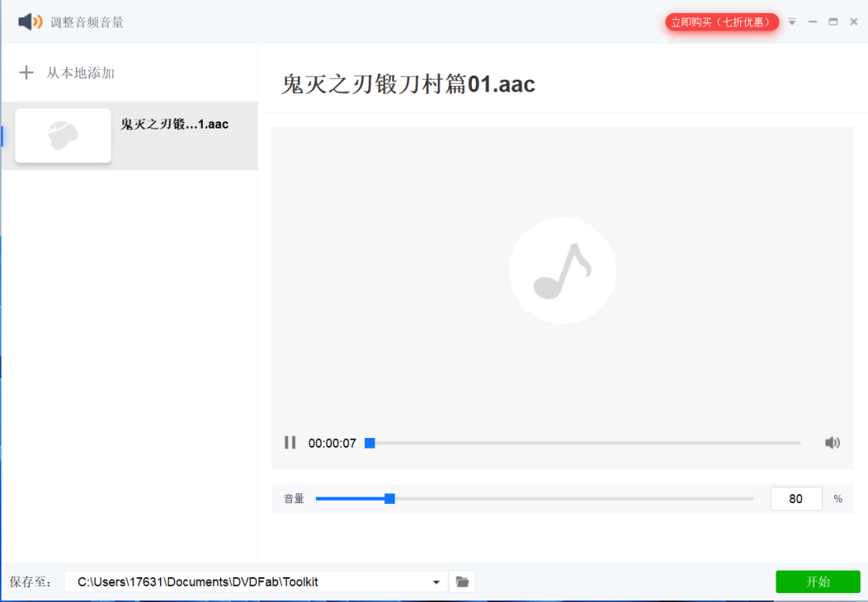Click the triangle menu icon in title bar
Viewport: 868px width, 602px height.
point(792,22)
